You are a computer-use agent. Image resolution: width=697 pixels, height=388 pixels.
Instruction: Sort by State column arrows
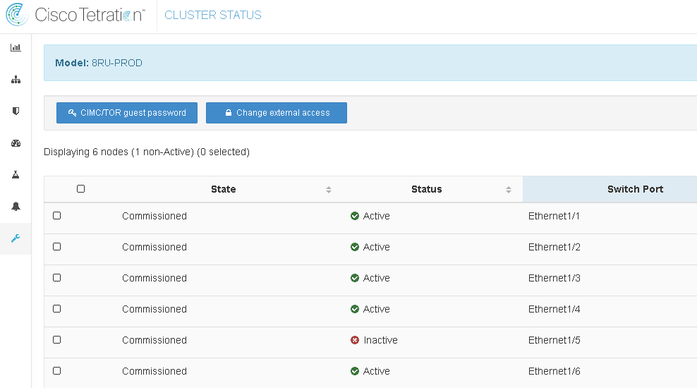point(328,190)
